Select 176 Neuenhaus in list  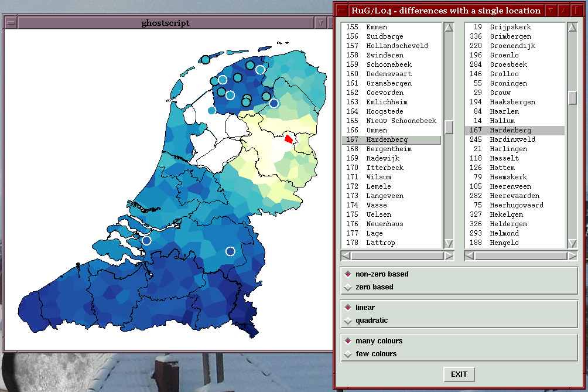click(x=391, y=224)
